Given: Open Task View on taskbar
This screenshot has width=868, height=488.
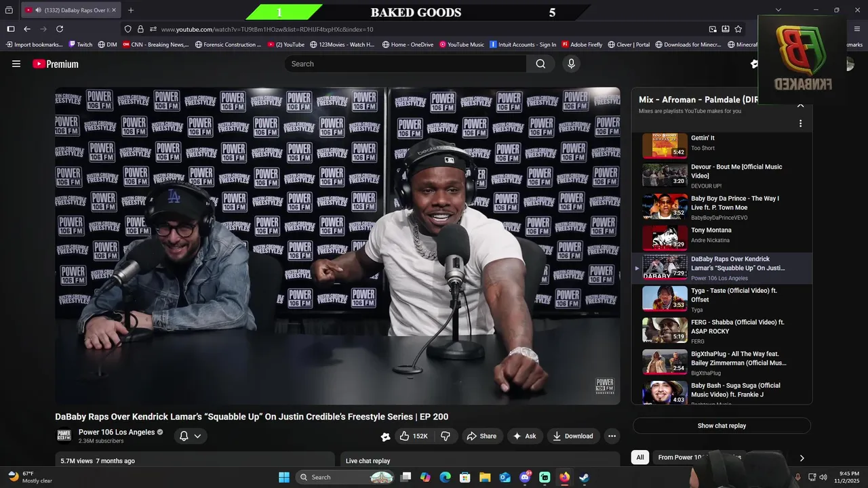Looking at the screenshot, I should pyautogui.click(x=406, y=477).
